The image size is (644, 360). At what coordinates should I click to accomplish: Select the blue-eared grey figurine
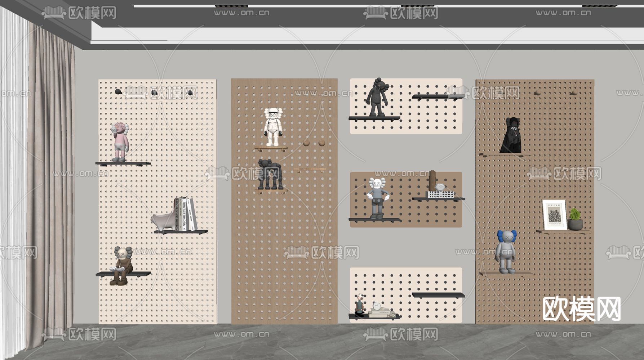(x=506, y=252)
